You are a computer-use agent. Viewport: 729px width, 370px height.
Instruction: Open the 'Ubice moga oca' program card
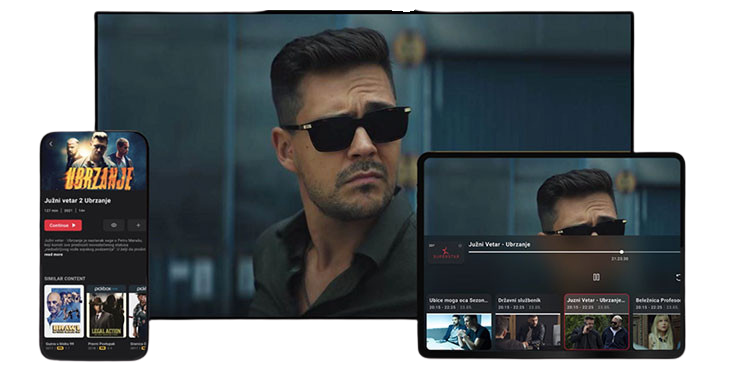click(459, 322)
